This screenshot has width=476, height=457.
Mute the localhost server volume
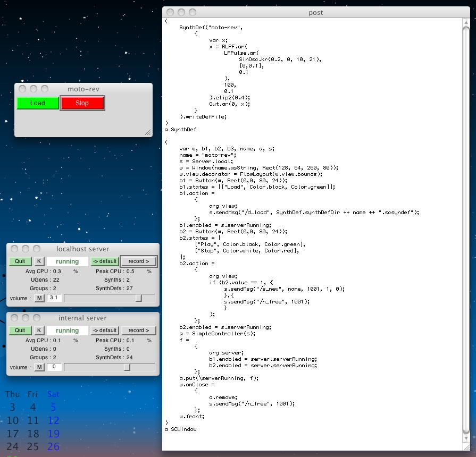[x=39, y=298]
